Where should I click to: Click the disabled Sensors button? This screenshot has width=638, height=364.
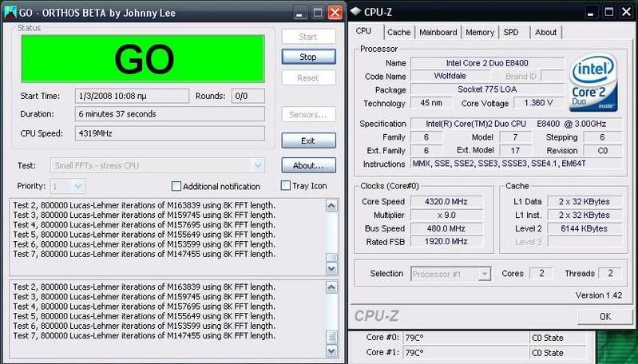click(x=308, y=115)
